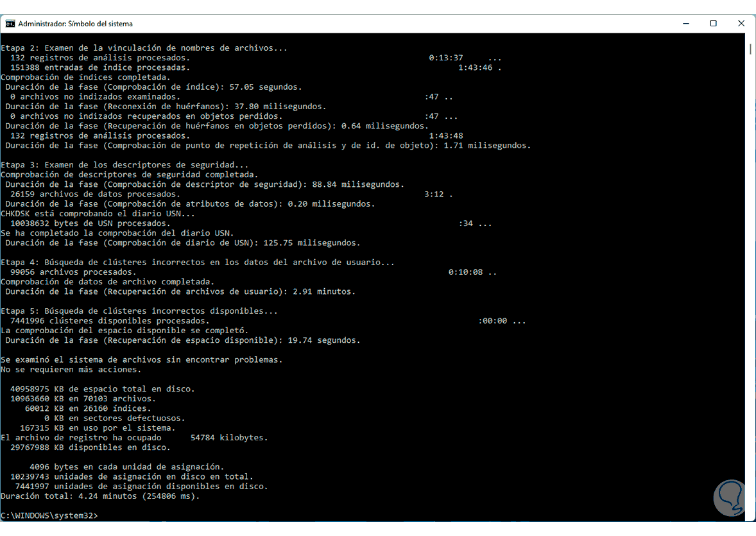Viewport: 756px width, 536px height.
Task: Click '151388 entradas de índice procesadas.' line
Action: click(x=100, y=67)
